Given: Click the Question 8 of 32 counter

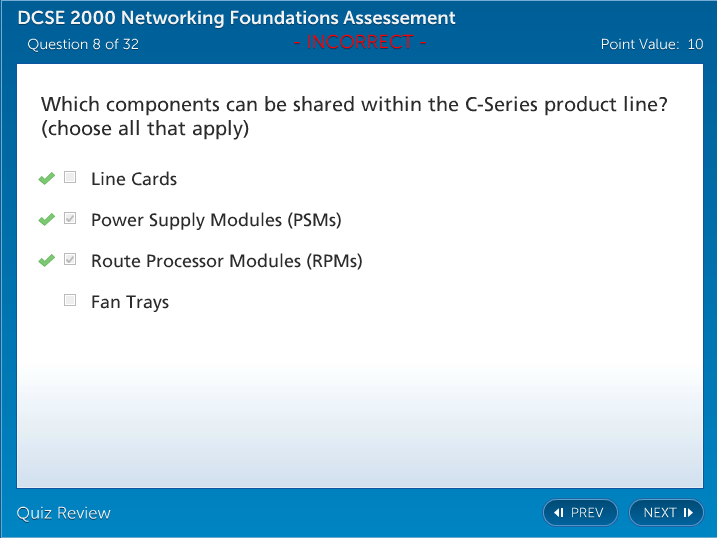Looking at the screenshot, I should pyautogui.click(x=83, y=44).
